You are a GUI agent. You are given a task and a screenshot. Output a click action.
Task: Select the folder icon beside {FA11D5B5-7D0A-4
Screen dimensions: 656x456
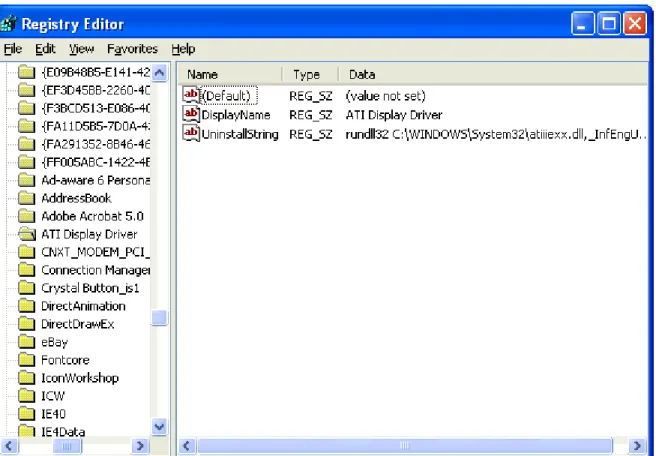click(27, 126)
